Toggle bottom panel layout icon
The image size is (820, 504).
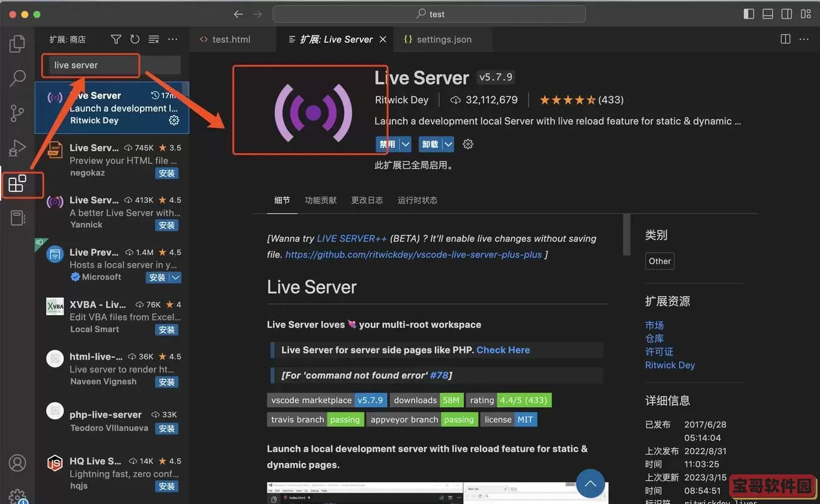pos(768,14)
